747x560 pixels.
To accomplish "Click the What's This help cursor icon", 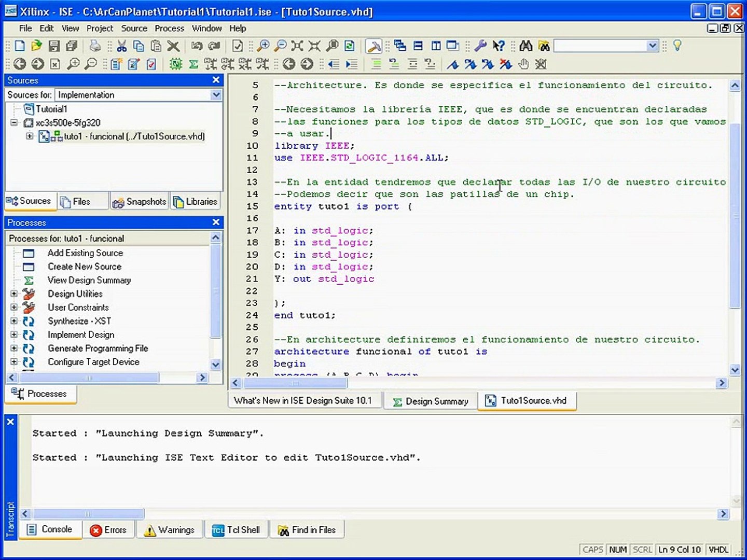I will [499, 46].
